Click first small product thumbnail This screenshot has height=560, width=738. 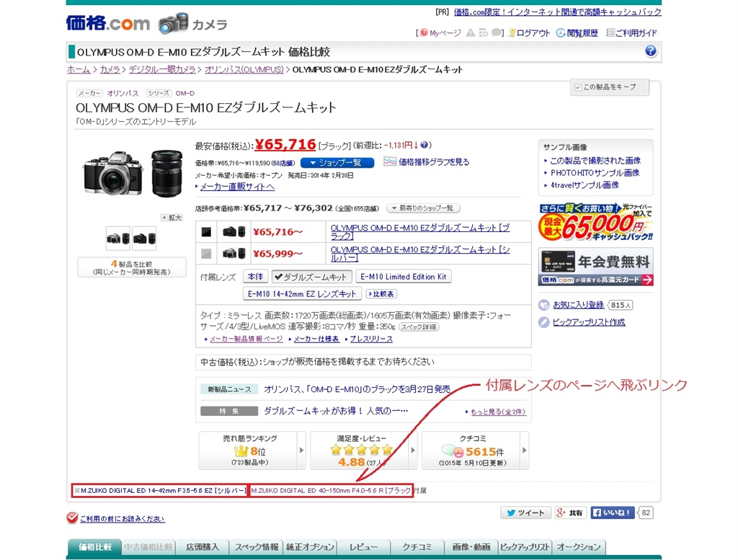coord(118,239)
